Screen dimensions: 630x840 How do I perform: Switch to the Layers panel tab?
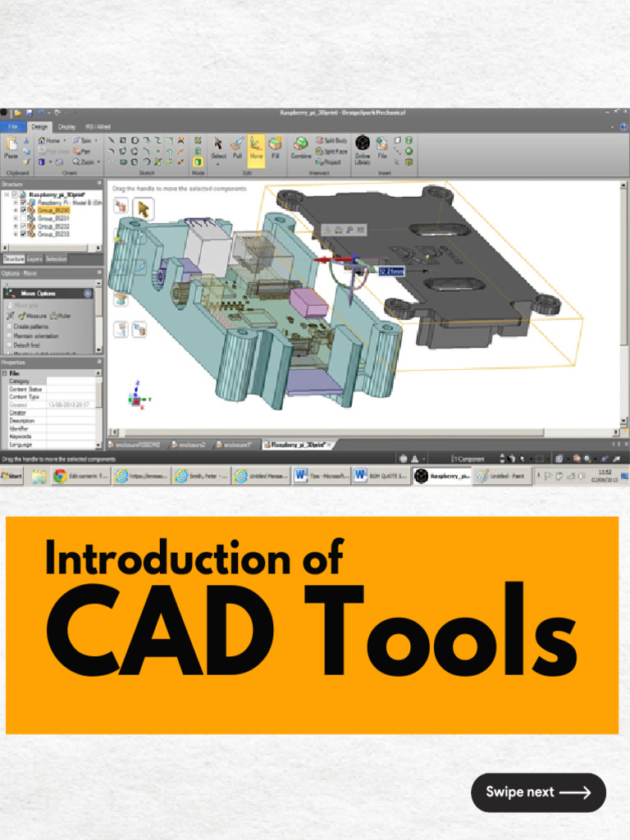34,258
